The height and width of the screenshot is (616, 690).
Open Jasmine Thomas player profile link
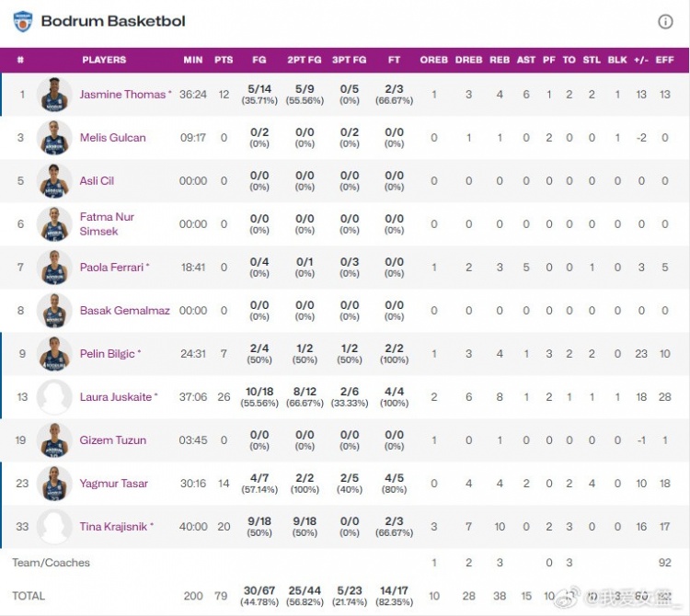pos(122,95)
